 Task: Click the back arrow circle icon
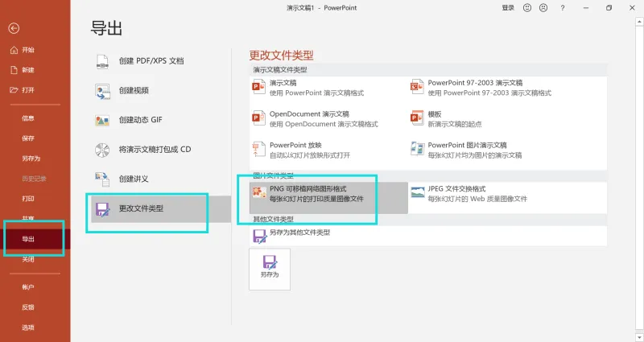tap(14, 28)
